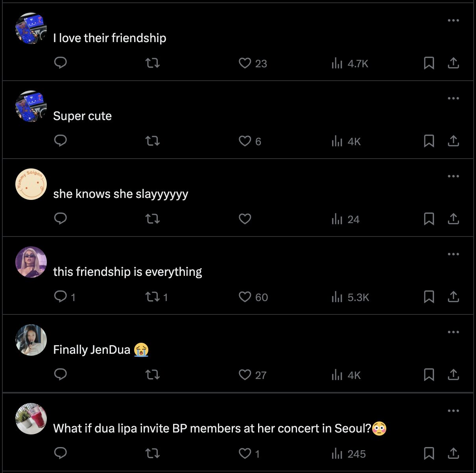476x473 pixels.
Task: Open the Yummy Saigon profile avatar
Action: [31, 184]
